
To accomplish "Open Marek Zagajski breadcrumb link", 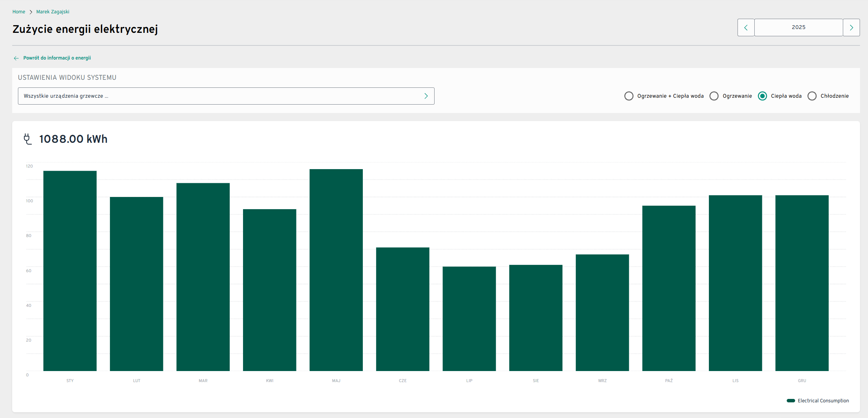I will (x=53, y=12).
